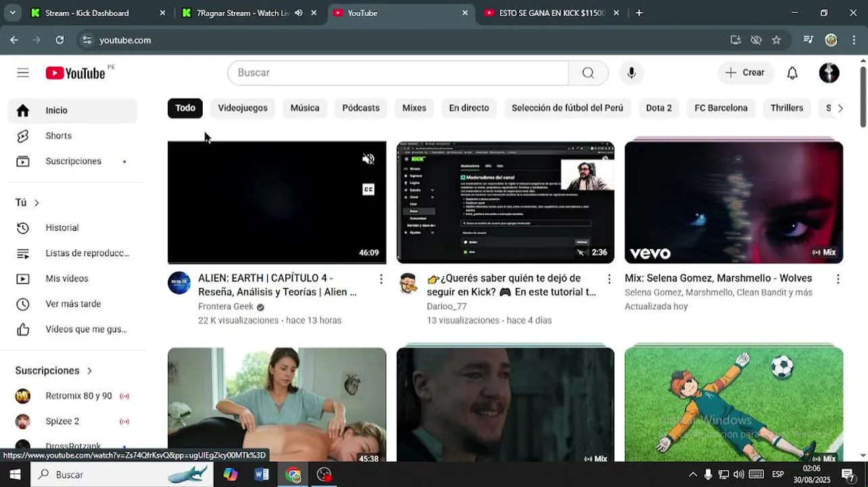Click the Darioo_77 channel avatar
The width and height of the screenshot is (868, 487).
click(408, 283)
